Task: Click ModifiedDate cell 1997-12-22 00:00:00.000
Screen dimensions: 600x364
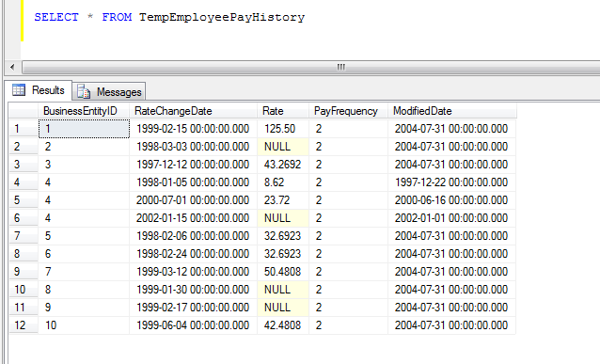Action: (x=452, y=182)
